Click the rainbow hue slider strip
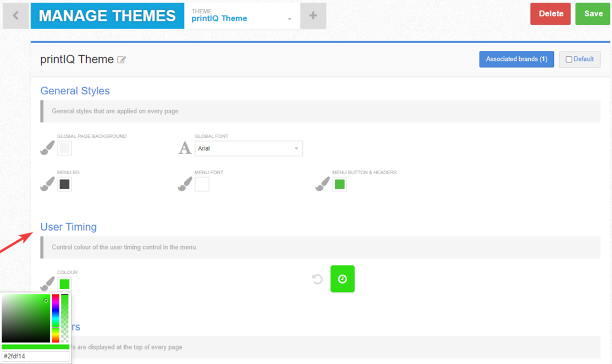 pyautogui.click(x=55, y=318)
